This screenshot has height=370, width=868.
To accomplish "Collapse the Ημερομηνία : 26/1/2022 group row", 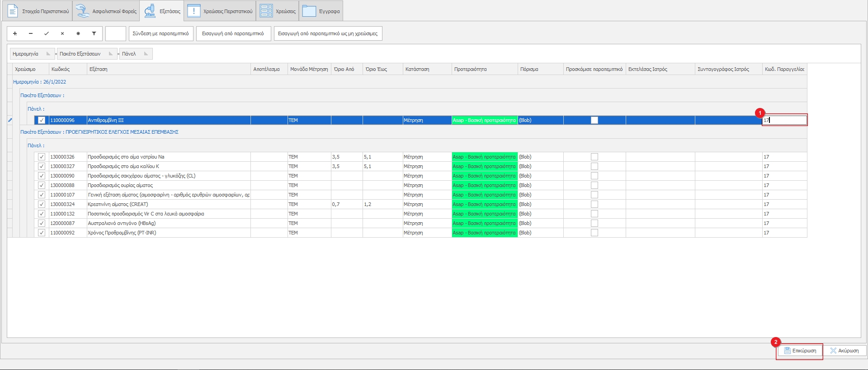I will pyautogui.click(x=40, y=82).
